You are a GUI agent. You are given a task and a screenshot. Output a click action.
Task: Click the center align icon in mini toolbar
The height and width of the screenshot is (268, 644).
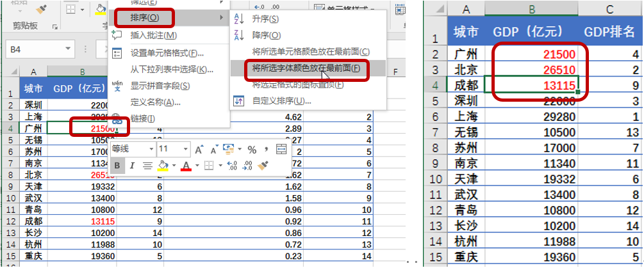click(x=148, y=166)
